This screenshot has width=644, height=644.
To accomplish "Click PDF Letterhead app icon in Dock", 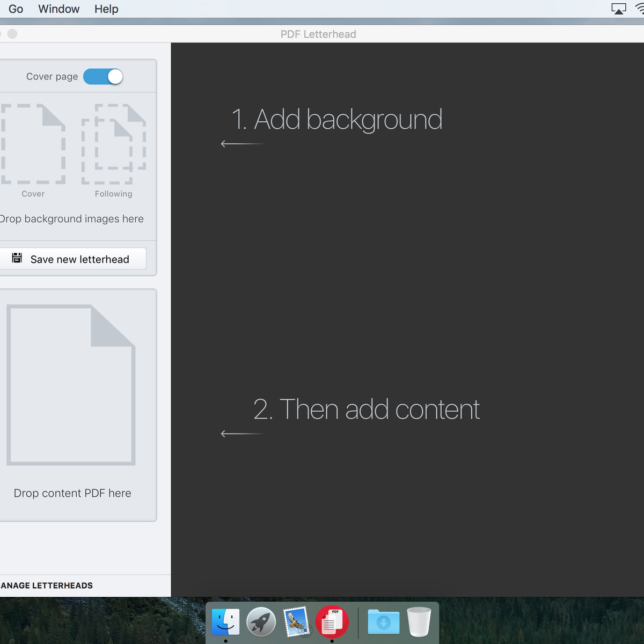I will point(332,621).
